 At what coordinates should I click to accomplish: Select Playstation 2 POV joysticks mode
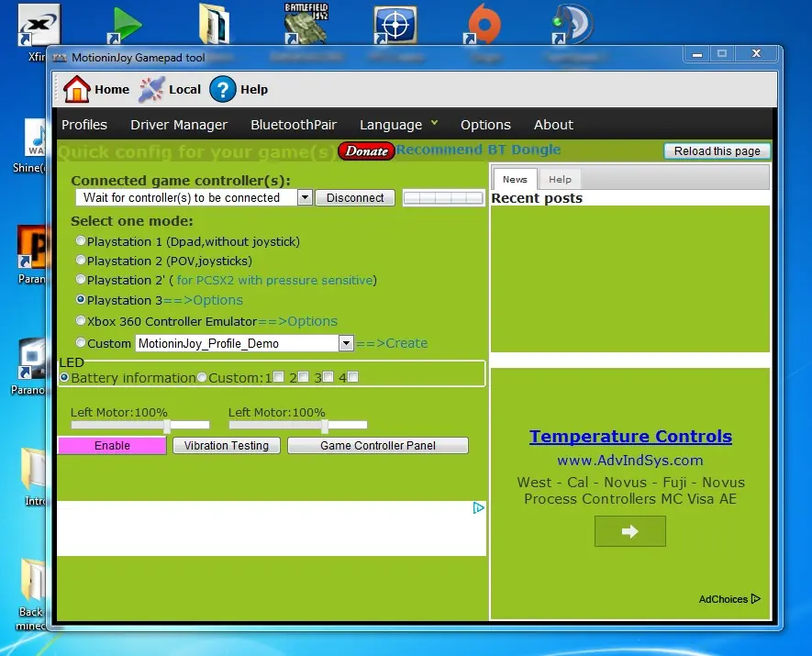[x=80, y=260]
